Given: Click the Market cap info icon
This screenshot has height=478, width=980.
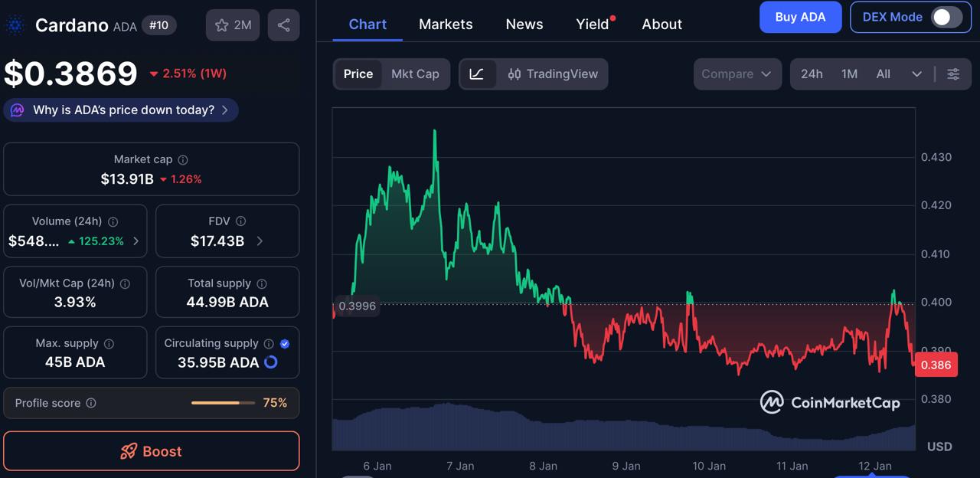Looking at the screenshot, I should coord(181,159).
